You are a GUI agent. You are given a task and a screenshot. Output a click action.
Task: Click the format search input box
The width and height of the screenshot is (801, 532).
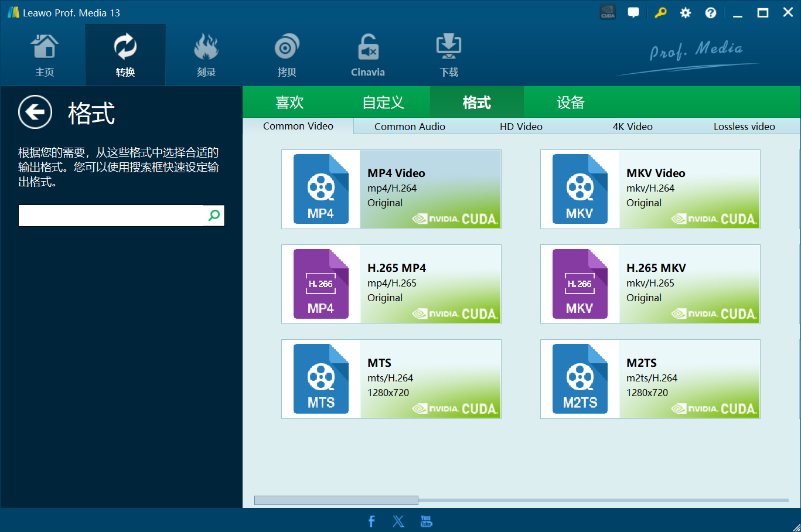(x=111, y=216)
